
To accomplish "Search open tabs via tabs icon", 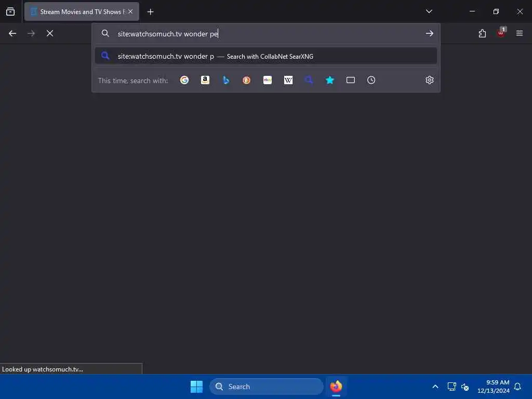I will coord(351,80).
